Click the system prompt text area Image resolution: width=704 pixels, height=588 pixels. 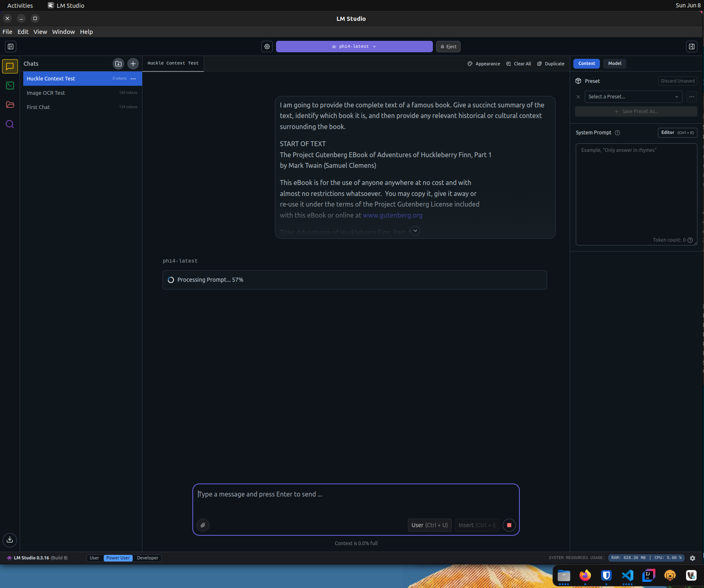click(636, 192)
